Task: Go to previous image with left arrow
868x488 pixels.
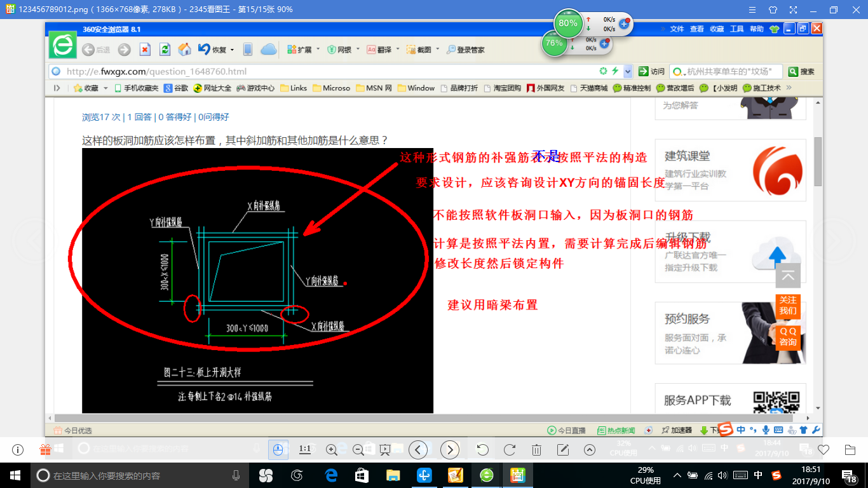Action: [417, 450]
